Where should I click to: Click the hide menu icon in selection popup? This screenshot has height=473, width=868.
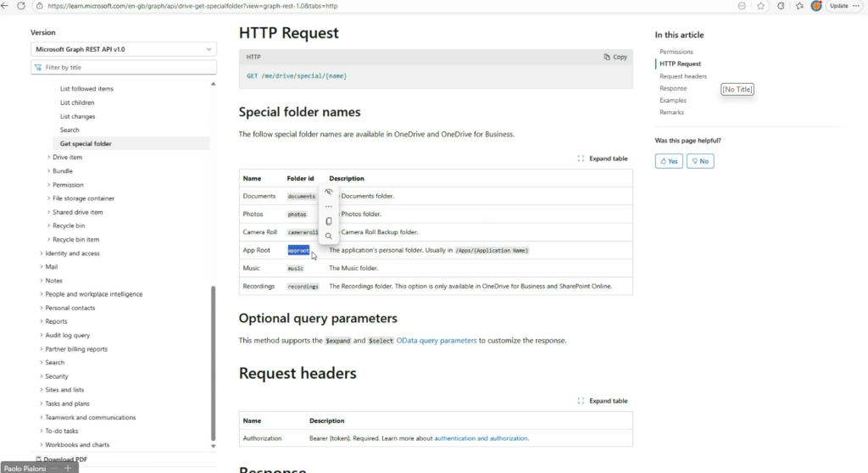click(329, 192)
